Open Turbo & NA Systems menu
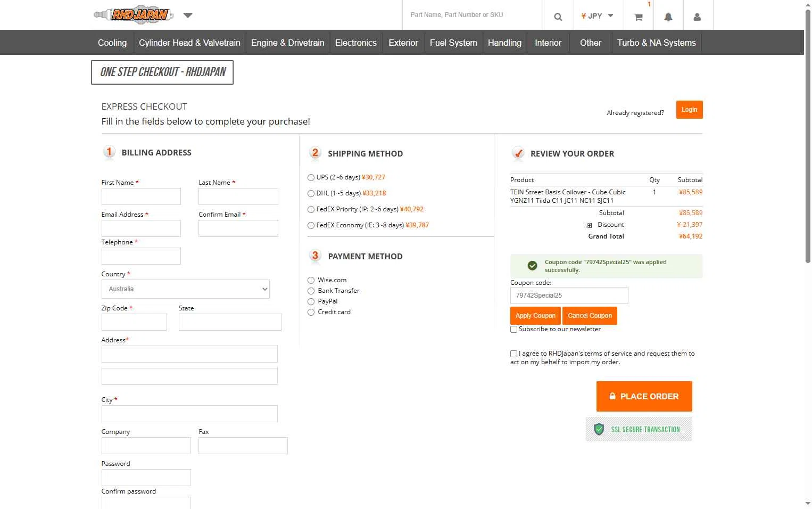The image size is (812, 509). (x=657, y=43)
